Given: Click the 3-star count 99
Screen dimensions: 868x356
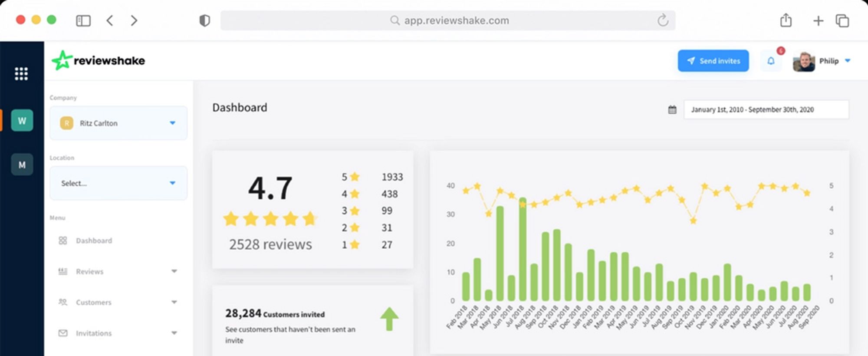Looking at the screenshot, I should tap(387, 211).
